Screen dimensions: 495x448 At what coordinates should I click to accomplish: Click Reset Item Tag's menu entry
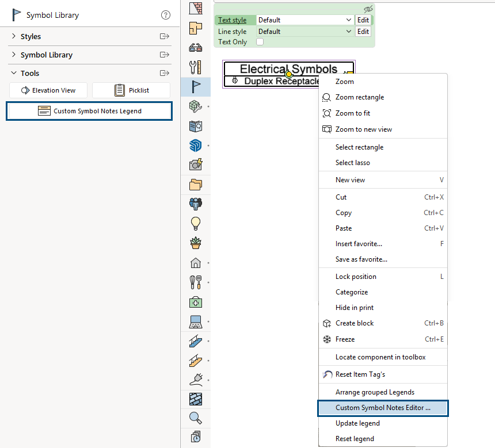pos(383,374)
